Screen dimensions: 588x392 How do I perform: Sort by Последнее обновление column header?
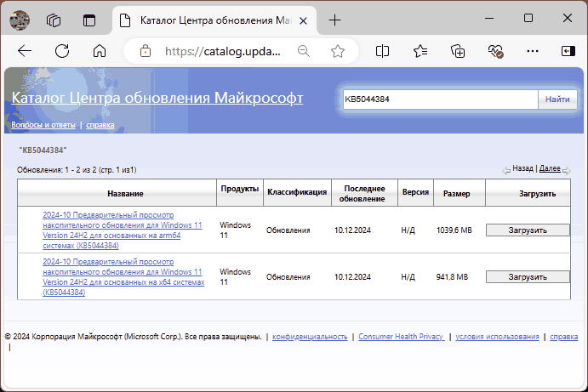tap(363, 193)
